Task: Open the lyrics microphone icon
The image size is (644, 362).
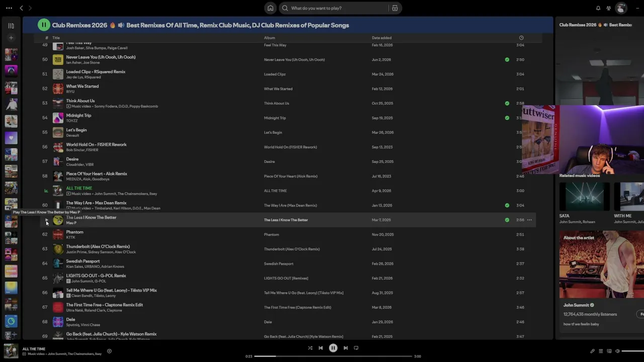Action: (x=592, y=351)
